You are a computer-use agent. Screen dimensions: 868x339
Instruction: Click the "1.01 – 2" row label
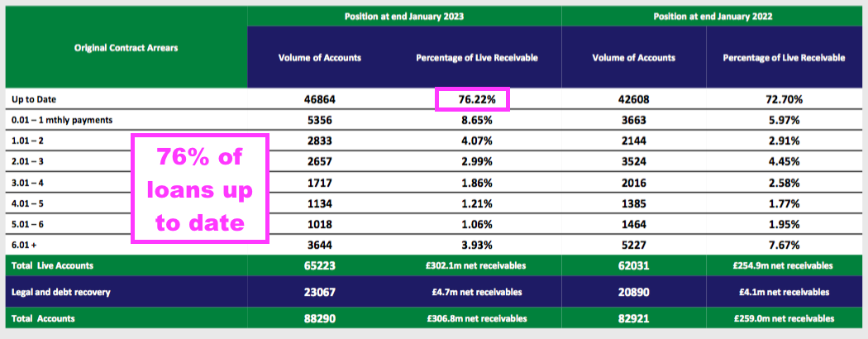pyautogui.click(x=27, y=141)
